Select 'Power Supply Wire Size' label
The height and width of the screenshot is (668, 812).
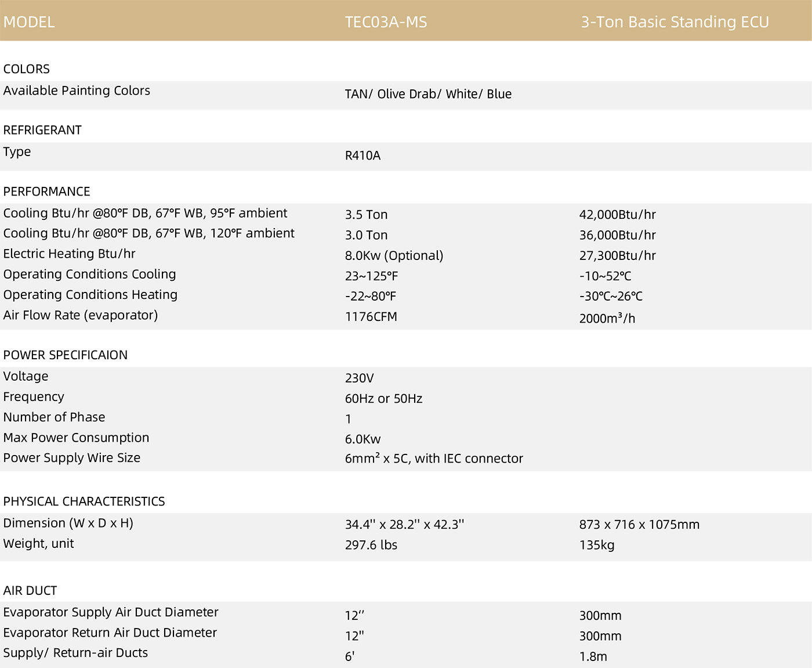coord(71,458)
